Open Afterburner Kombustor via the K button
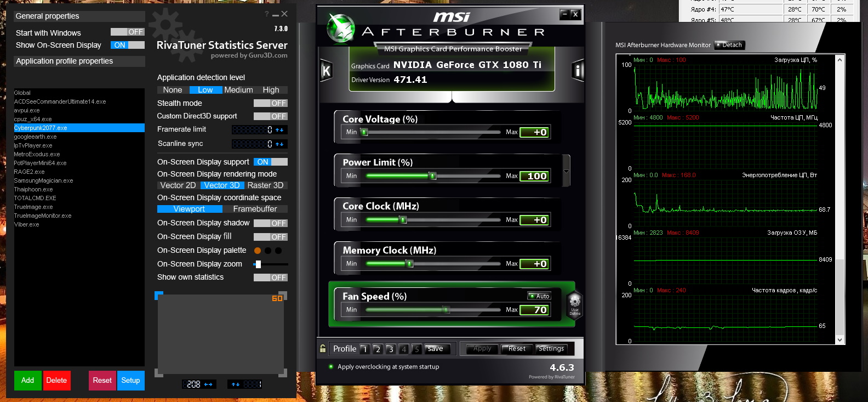This screenshot has width=868, height=402. (x=326, y=70)
